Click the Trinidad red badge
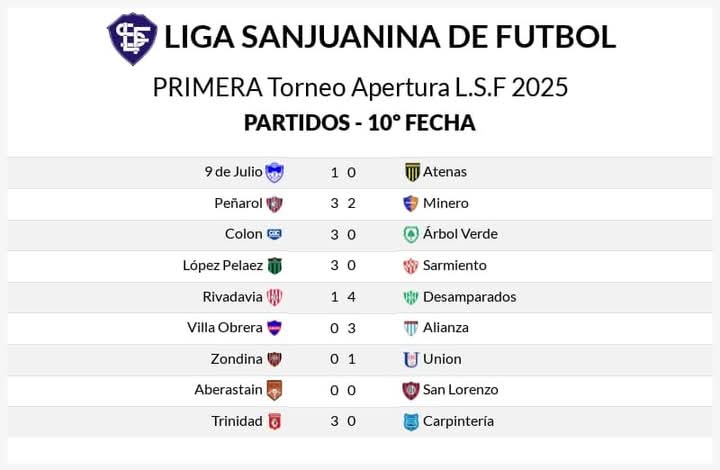This screenshot has width=720, height=470. click(275, 421)
